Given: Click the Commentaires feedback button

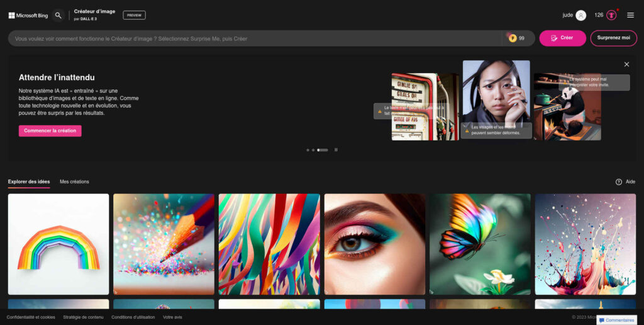Looking at the screenshot, I should point(616,320).
